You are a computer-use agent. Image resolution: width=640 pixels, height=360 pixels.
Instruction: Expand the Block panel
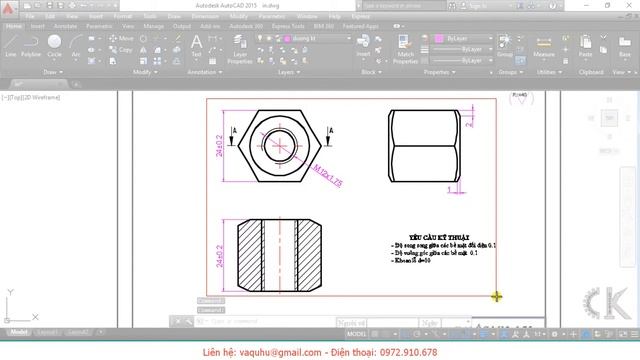click(x=371, y=72)
